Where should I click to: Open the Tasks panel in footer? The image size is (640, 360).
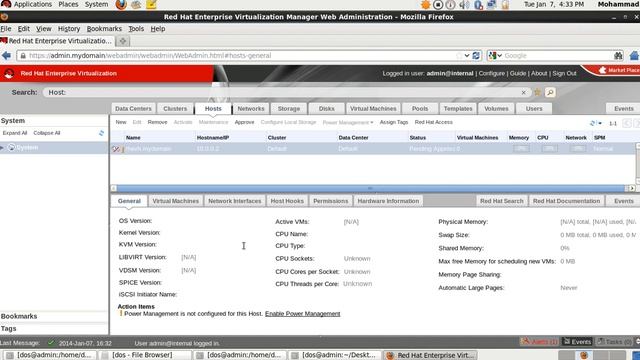pos(614,342)
